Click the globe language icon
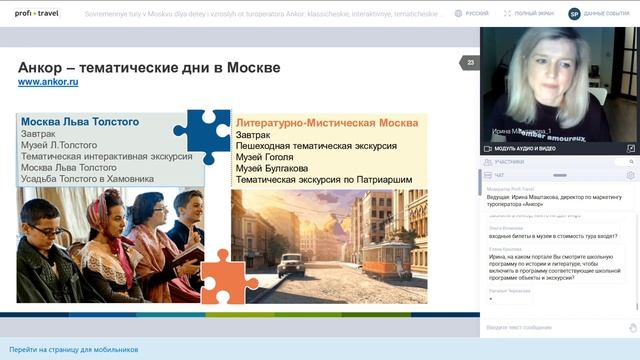 point(458,13)
